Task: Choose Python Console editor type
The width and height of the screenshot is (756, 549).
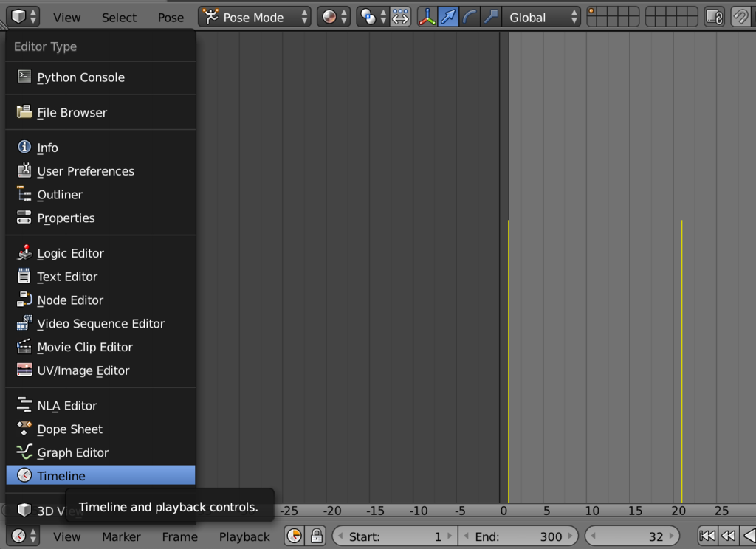Action: pyautogui.click(x=100, y=77)
